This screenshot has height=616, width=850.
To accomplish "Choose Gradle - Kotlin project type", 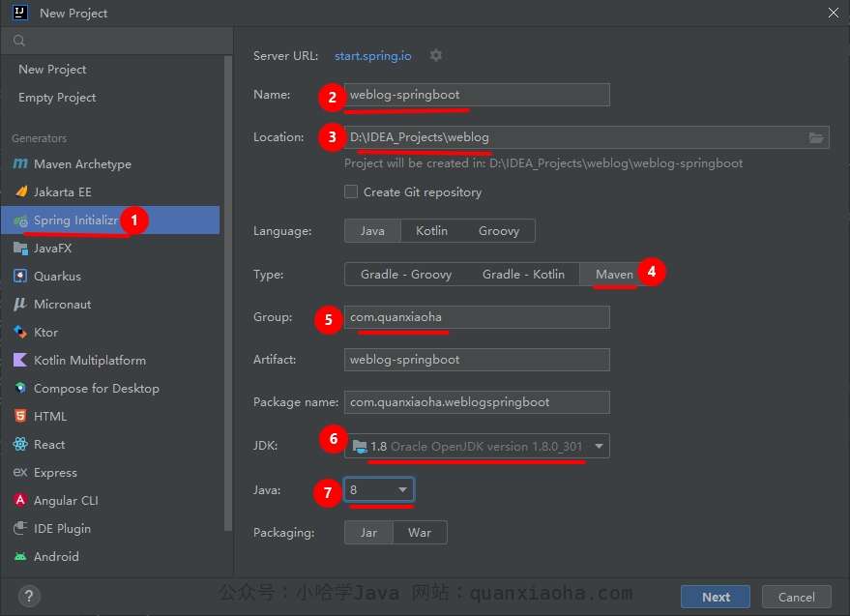I will tap(523, 275).
